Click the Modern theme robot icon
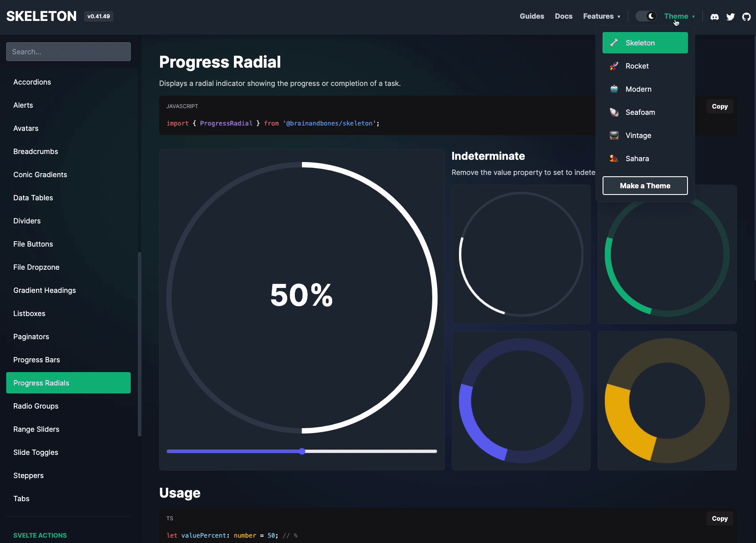The height and width of the screenshot is (543, 756). (614, 89)
